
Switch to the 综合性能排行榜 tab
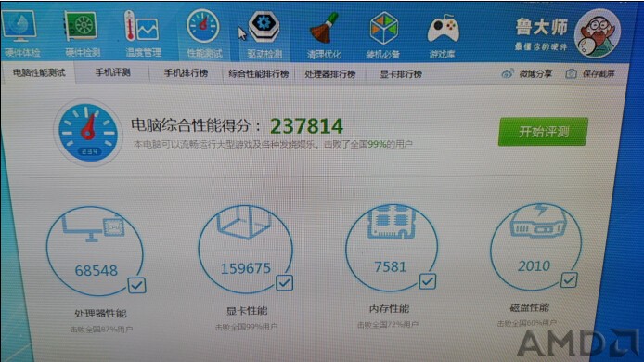coord(258,74)
